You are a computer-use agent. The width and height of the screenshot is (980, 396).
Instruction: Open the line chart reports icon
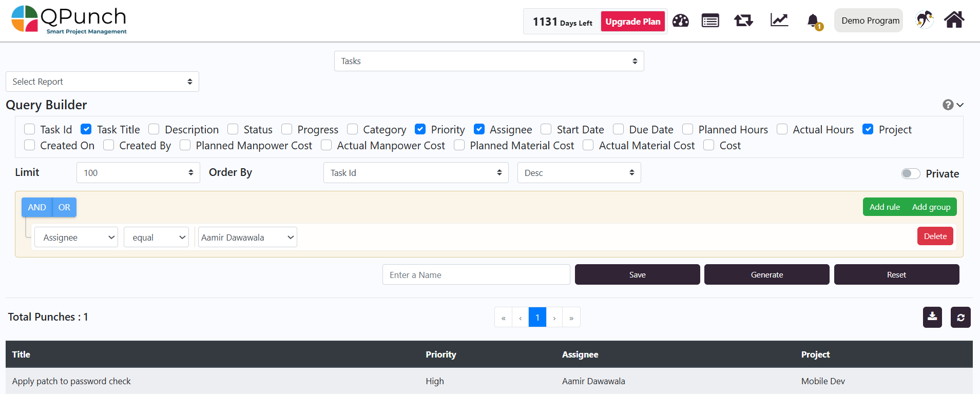tap(779, 21)
